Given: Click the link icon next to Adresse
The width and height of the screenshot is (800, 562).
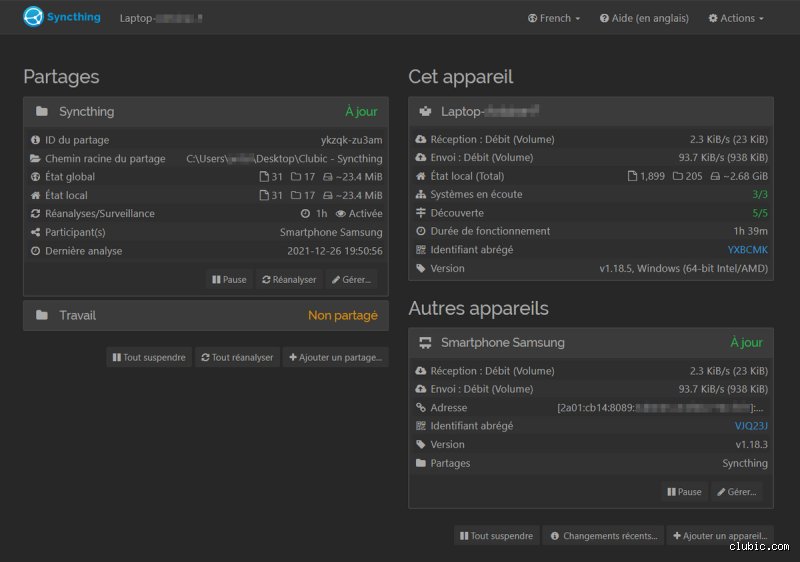Looking at the screenshot, I should pyautogui.click(x=420, y=407).
